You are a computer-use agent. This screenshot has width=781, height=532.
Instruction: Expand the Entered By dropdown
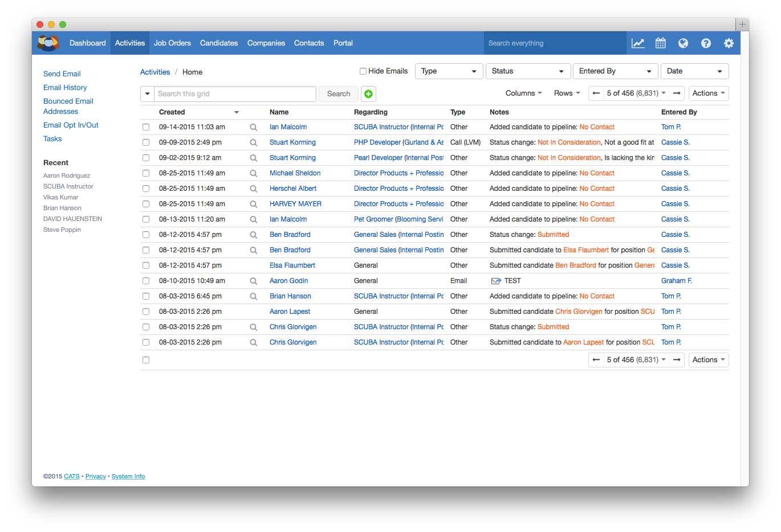615,71
